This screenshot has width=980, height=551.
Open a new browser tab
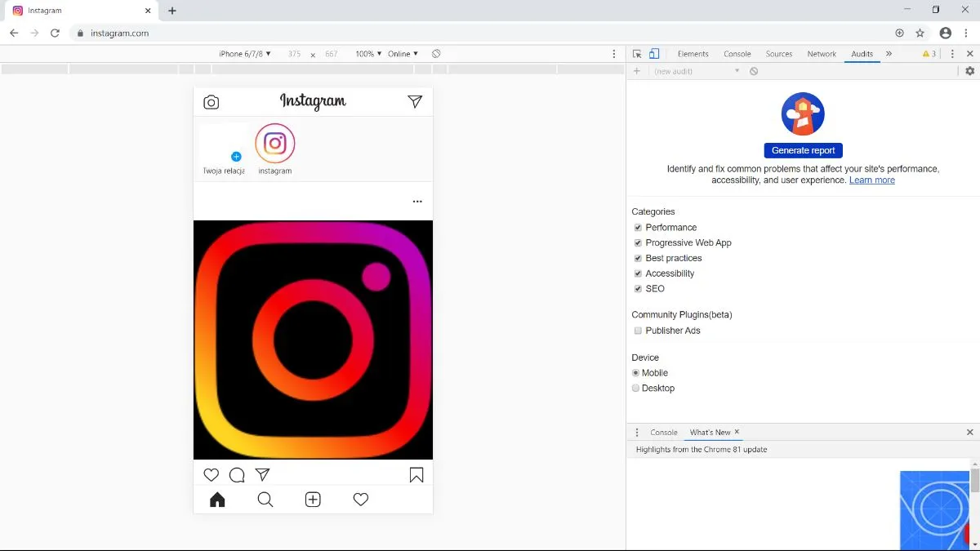[172, 11]
